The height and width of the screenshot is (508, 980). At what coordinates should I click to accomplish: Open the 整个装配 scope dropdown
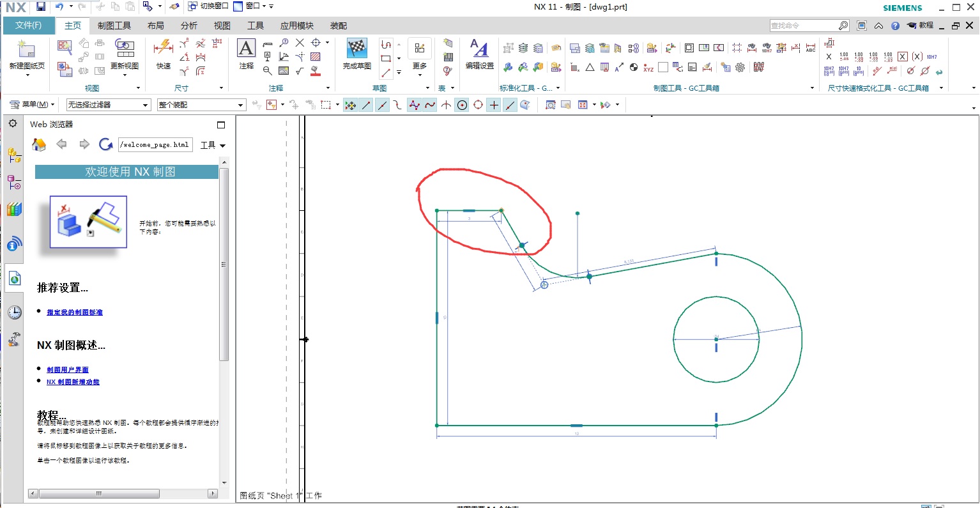click(x=201, y=105)
